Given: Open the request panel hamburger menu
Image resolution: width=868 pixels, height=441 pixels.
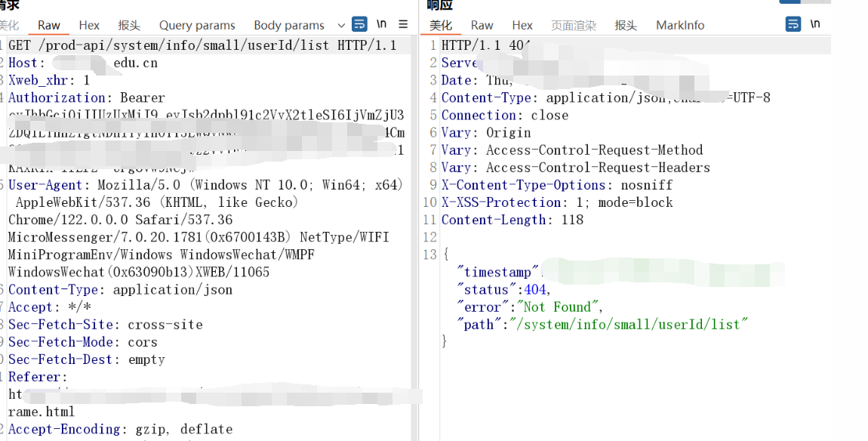Looking at the screenshot, I should [403, 24].
